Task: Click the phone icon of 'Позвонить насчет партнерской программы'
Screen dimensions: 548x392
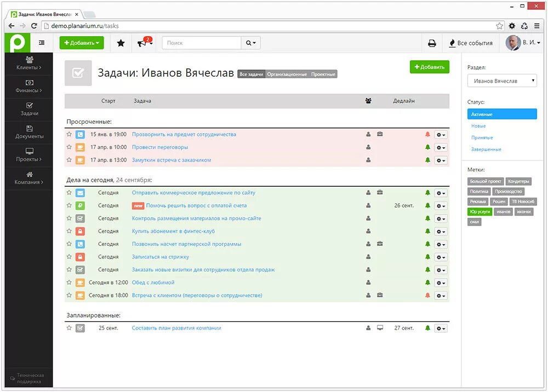Action: point(80,244)
